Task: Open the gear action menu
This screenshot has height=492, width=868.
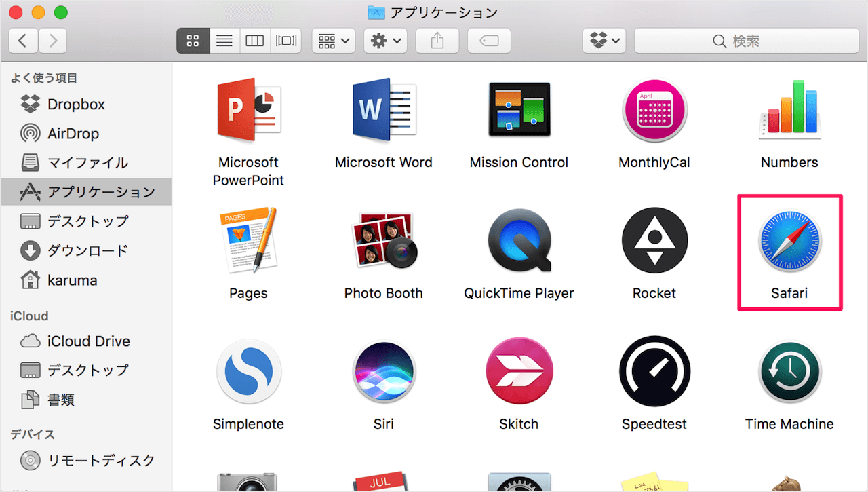Action: click(385, 41)
